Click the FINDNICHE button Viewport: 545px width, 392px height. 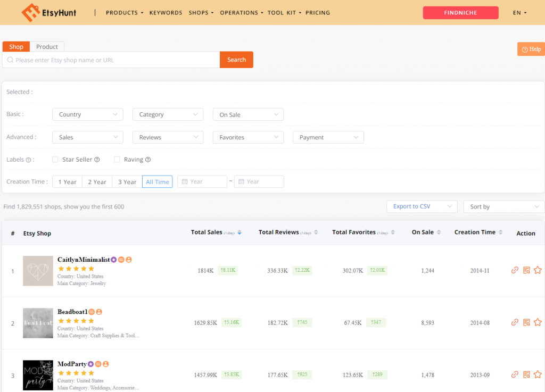tap(460, 13)
